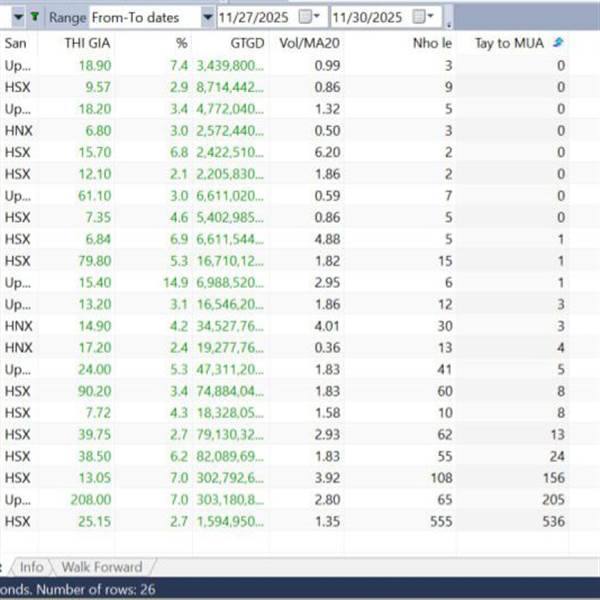600x600 pixels.
Task: Select the price cell 17.20
Action: click(95, 348)
